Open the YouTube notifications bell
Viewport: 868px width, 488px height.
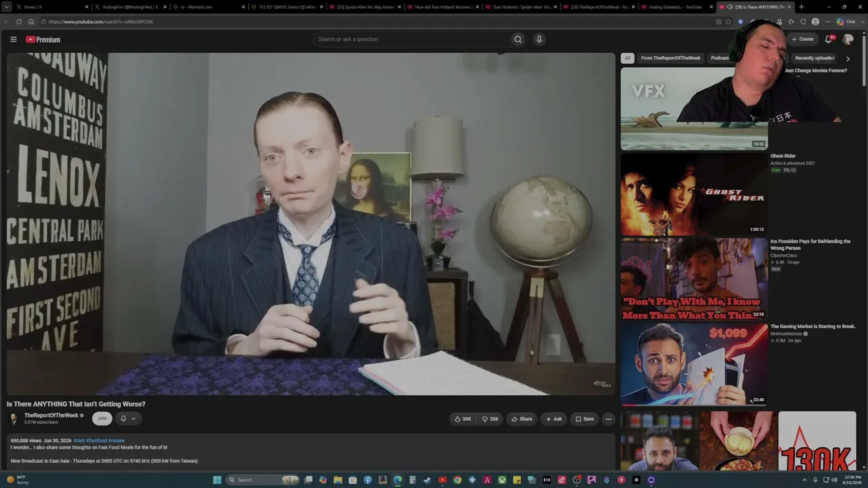(829, 39)
